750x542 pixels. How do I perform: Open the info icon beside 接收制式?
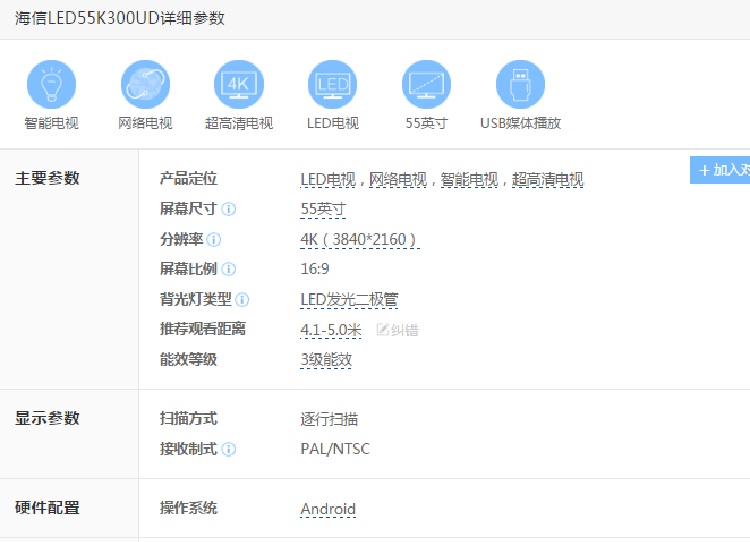pos(229,449)
